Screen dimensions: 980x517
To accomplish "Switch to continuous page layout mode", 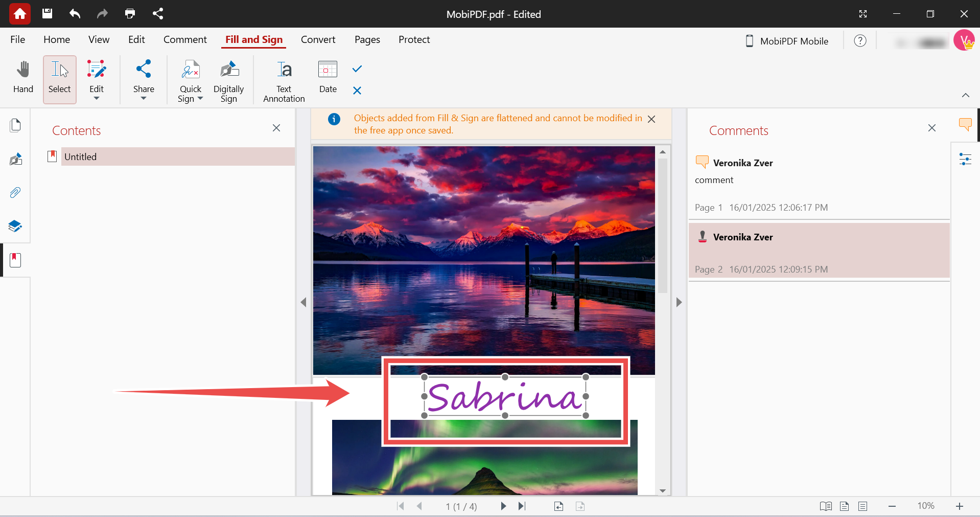I will tap(863, 506).
